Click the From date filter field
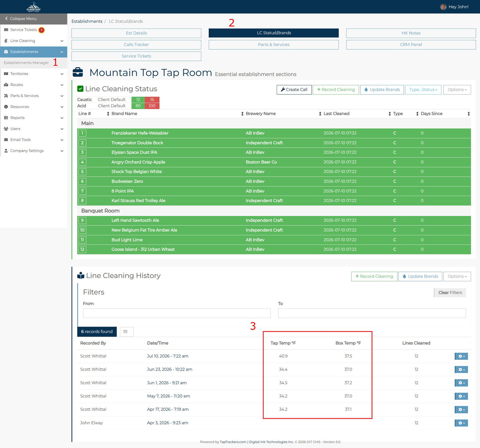 pyautogui.click(x=177, y=313)
